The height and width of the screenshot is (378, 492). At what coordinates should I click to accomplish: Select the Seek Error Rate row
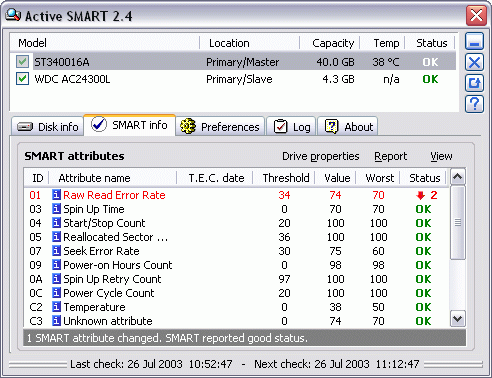[237, 251]
